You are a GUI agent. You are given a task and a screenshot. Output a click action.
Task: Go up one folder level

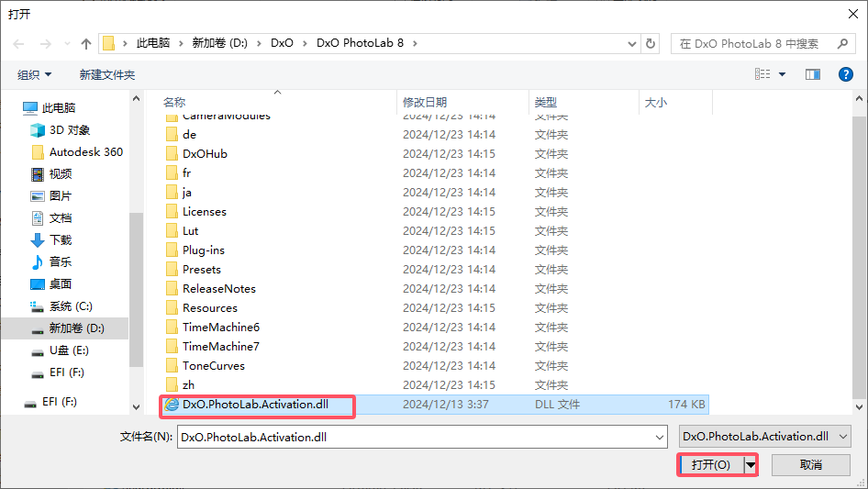(86, 44)
